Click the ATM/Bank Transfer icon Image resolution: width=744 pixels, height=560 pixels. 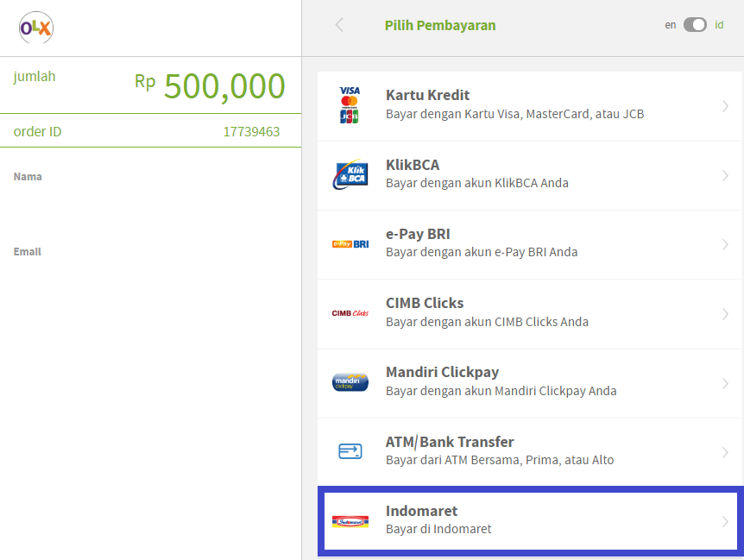(x=350, y=451)
